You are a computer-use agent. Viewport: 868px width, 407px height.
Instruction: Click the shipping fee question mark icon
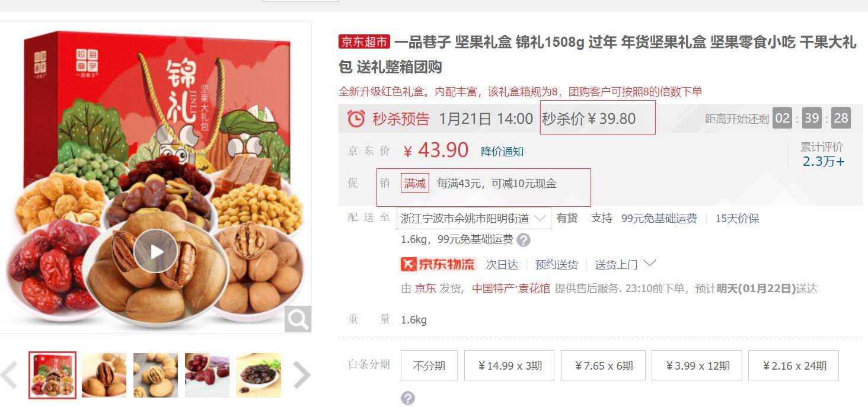click(524, 240)
